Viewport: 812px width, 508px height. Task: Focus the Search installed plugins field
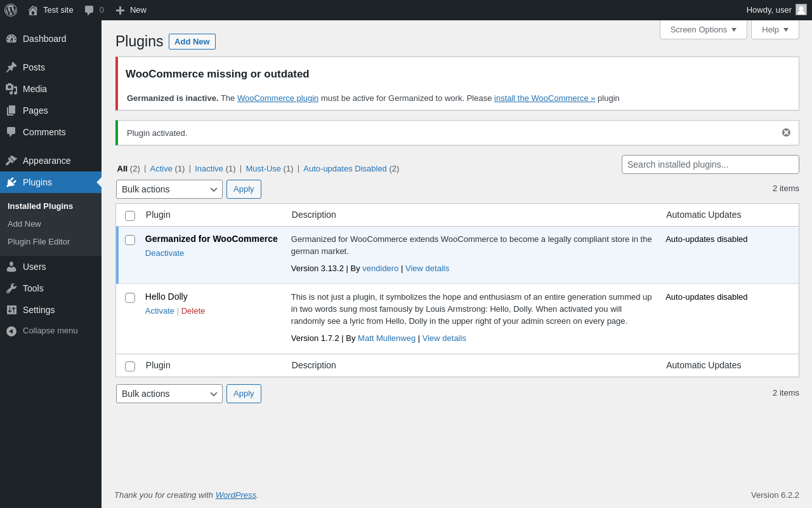click(x=710, y=164)
